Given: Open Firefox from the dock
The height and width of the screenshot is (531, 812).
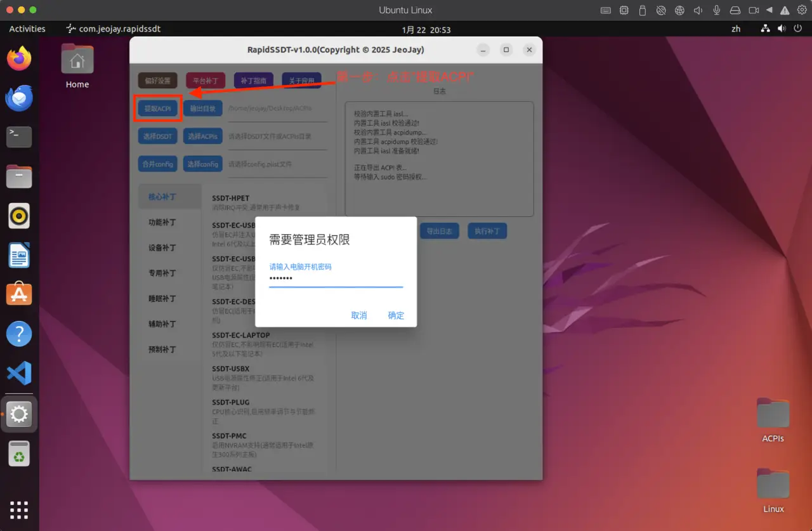Looking at the screenshot, I should point(19,59).
